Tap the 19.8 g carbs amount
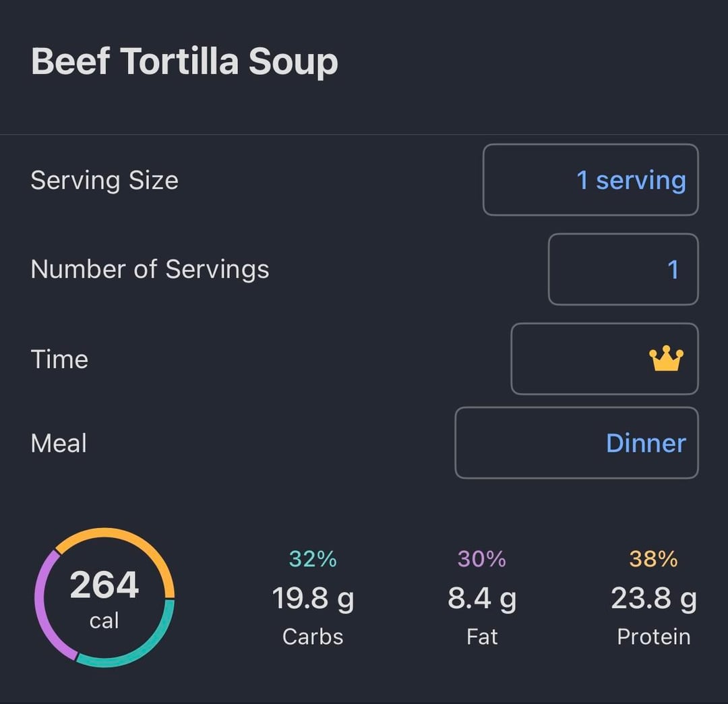Viewport: 728px width, 704px height. [x=313, y=599]
